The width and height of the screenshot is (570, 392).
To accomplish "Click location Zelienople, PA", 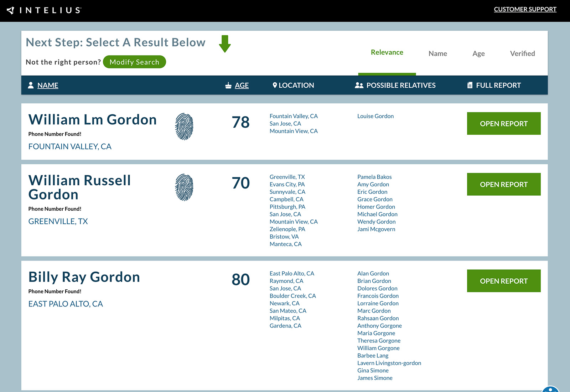I will [x=287, y=229].
